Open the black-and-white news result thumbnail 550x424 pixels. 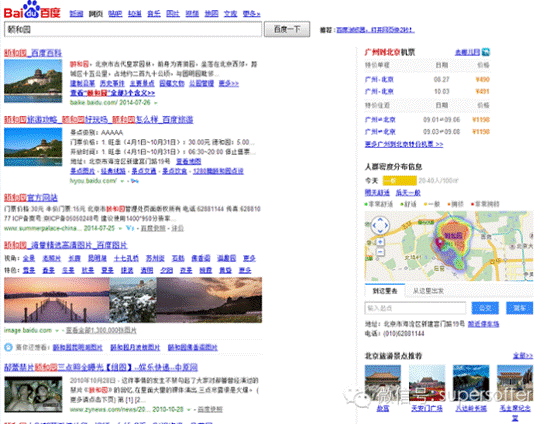pos(33,394)
